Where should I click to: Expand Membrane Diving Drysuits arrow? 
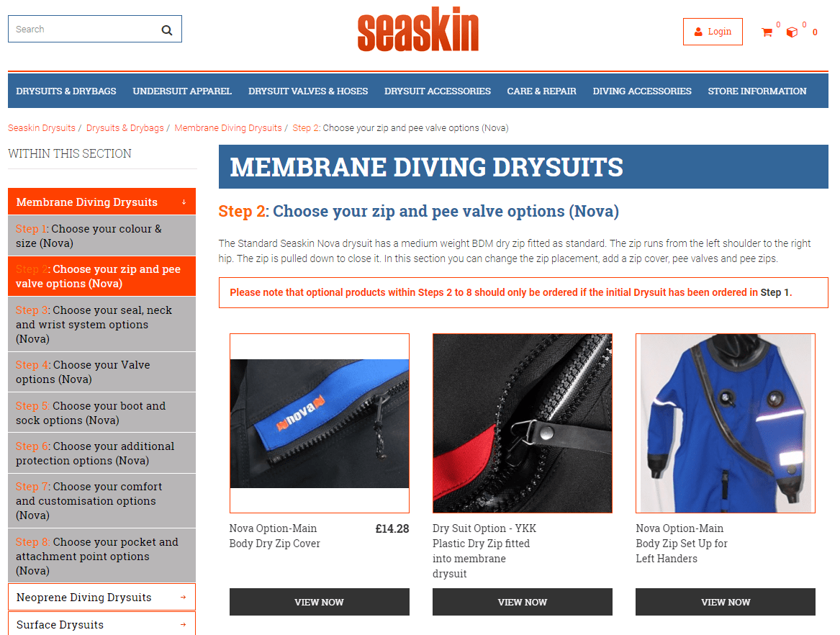[x=184, y=202]
